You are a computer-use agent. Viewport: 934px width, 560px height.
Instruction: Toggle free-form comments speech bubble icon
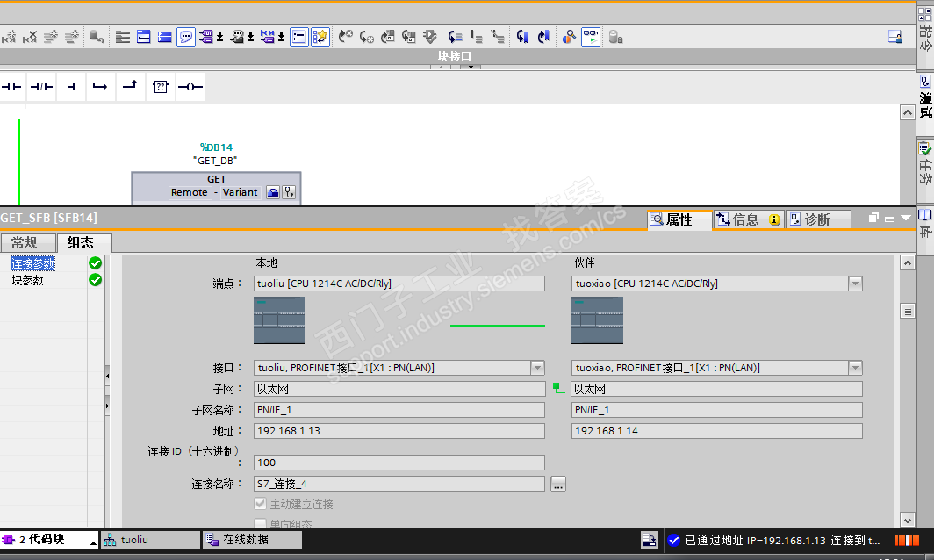tap(186, 37)
